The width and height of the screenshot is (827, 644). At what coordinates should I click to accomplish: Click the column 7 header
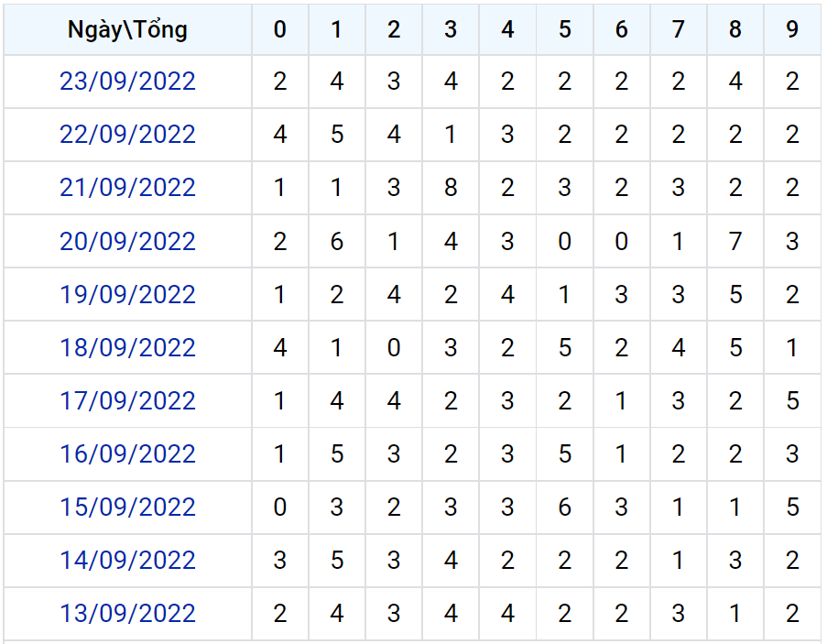pos(678,30)
